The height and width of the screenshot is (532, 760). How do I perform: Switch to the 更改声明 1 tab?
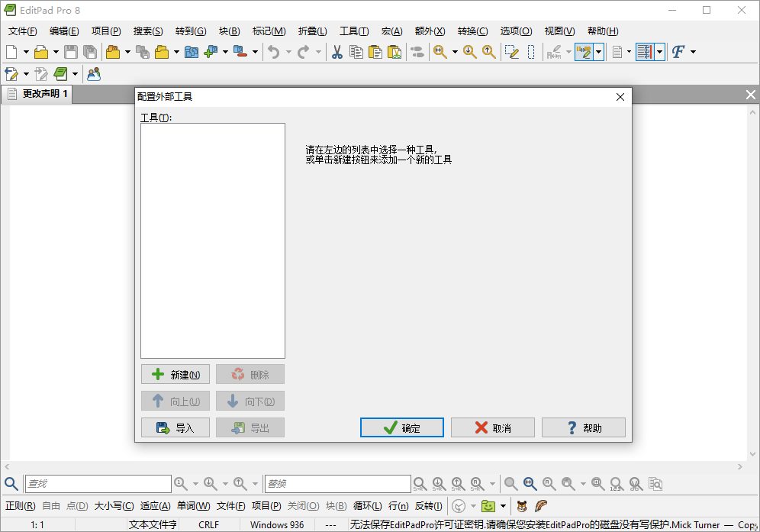click(x=38, y=94)
